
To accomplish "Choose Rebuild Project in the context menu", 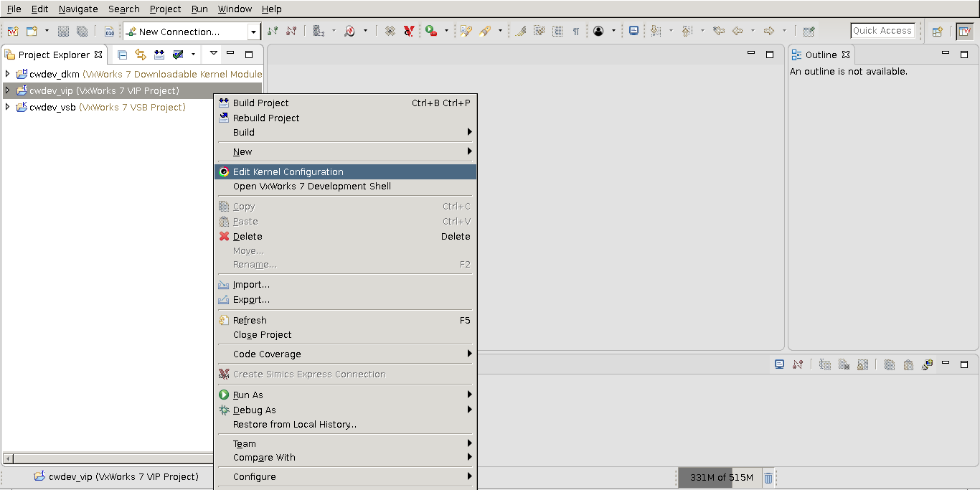I will pyautogui.click(x=345, y=118).
